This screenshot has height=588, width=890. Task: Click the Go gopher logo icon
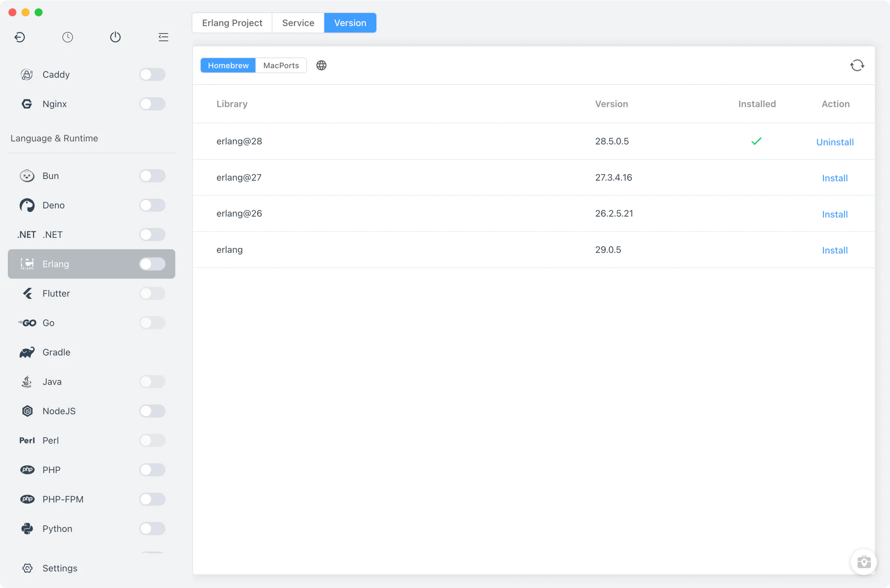(27, 323)
